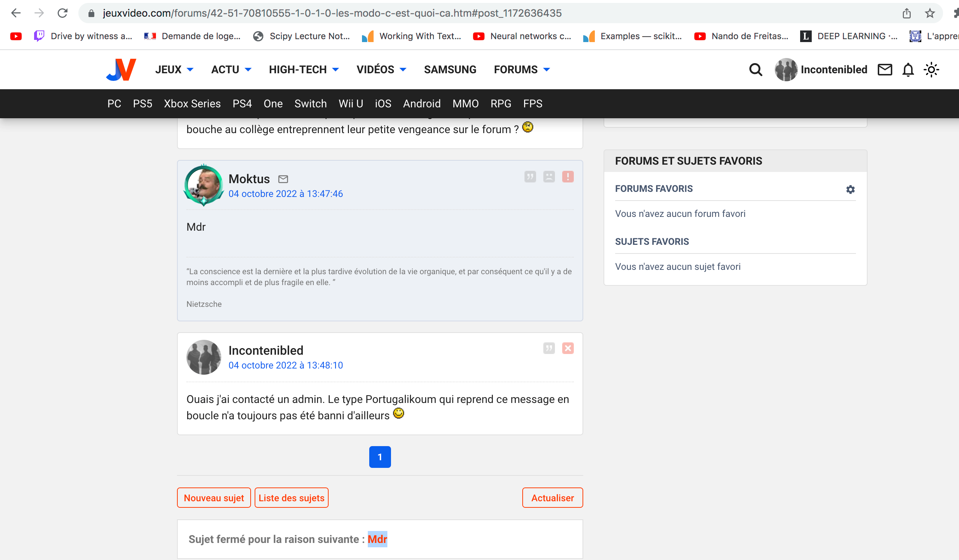Toggle the light/dark theme sun icon
This screenshot has width=959, height=560.
[x=931, y=70]
